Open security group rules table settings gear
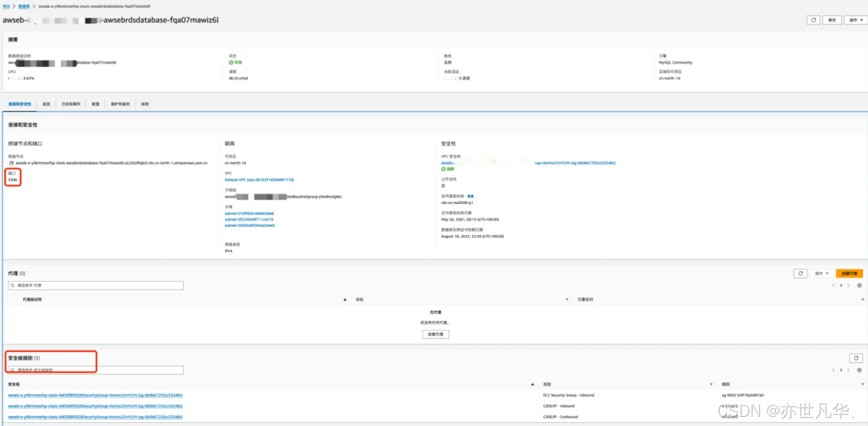This screenshot has width=868, height=426. pos(859,370)
